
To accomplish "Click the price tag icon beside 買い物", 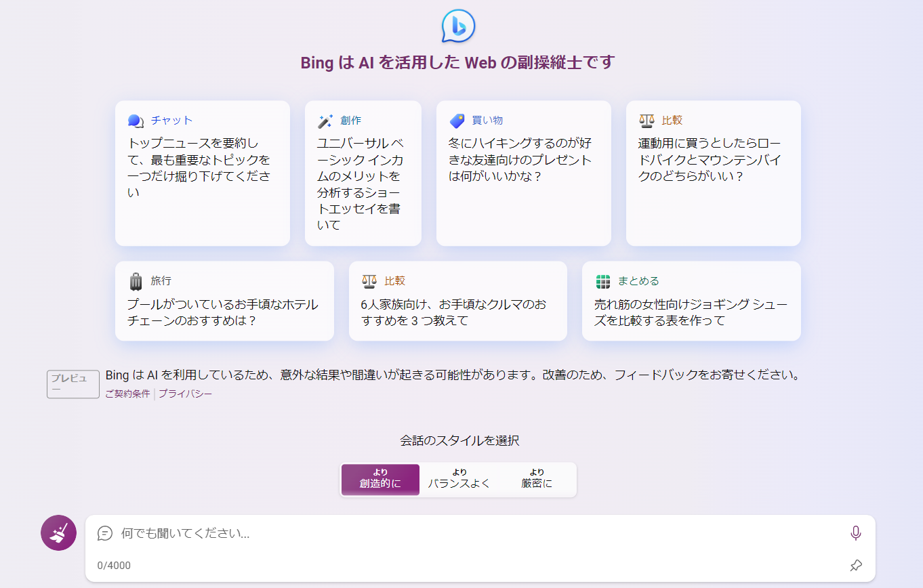I will (x=457, y=121).
